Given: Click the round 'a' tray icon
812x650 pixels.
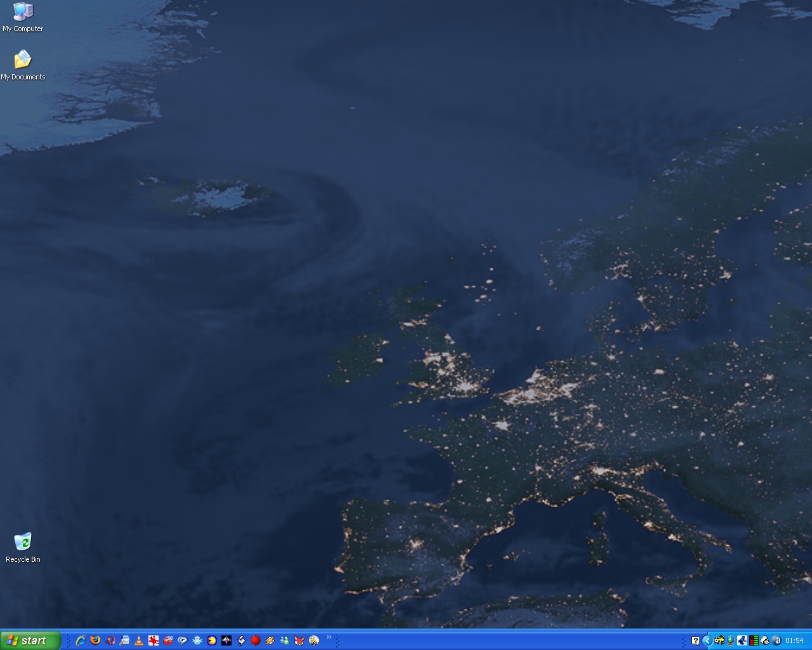Looking at the screenshot, I should tap(776, 640).
